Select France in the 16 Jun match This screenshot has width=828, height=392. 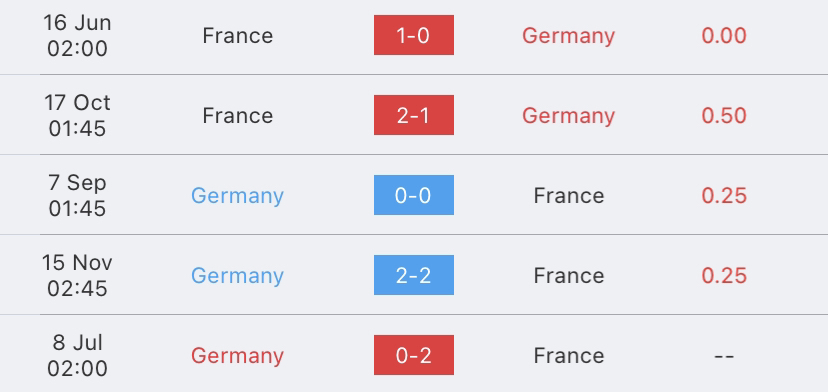tap(238, 35)
